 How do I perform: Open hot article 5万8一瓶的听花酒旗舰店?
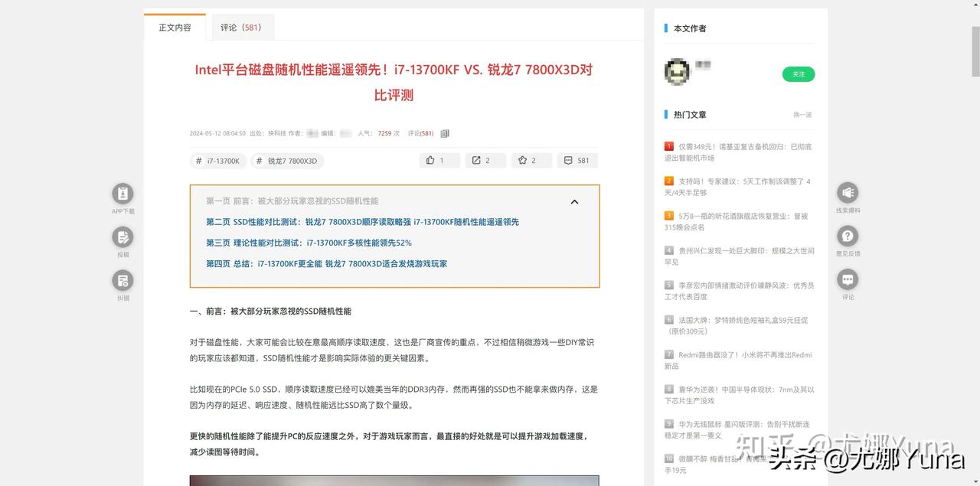point(738,221)
